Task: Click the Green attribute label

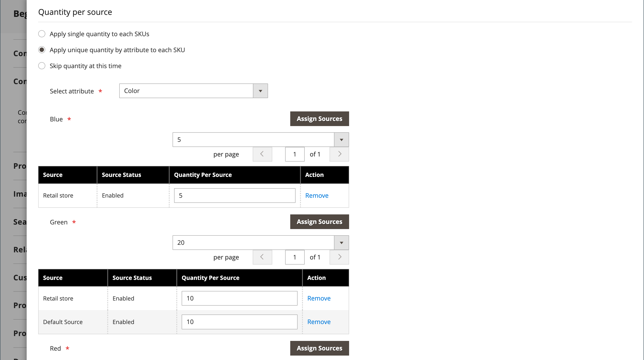Action: point(59,222)
